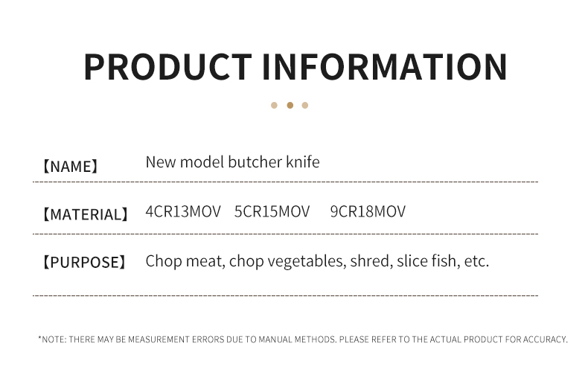Select the middle darker brown dot
This screenshot has width=588, height=384.
point(290,105)
